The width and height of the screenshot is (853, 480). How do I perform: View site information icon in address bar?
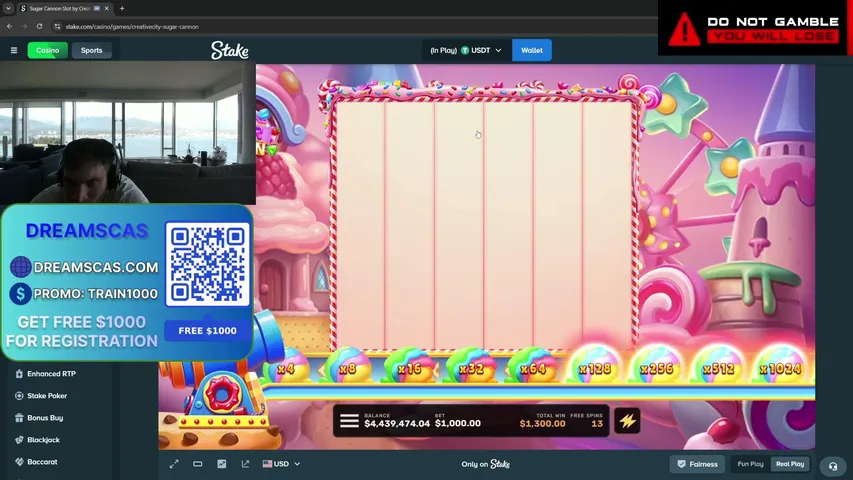tap(57, 26)
